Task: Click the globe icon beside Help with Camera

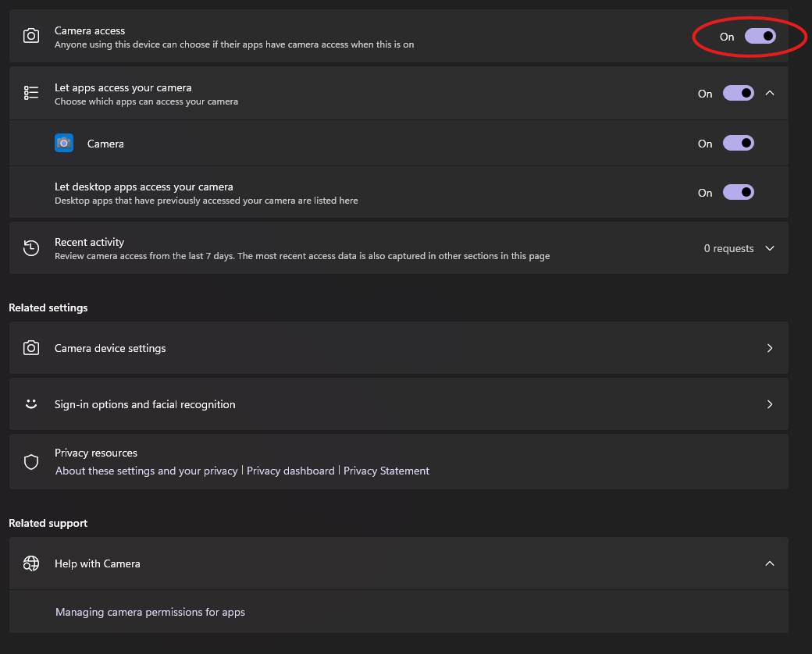Action: pyautogui.click(x=31, y=563)
